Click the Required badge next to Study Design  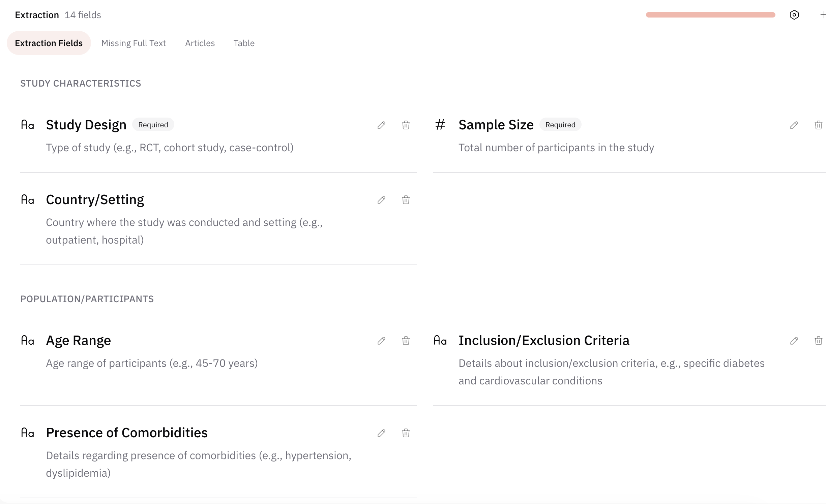tap(153, 125)
